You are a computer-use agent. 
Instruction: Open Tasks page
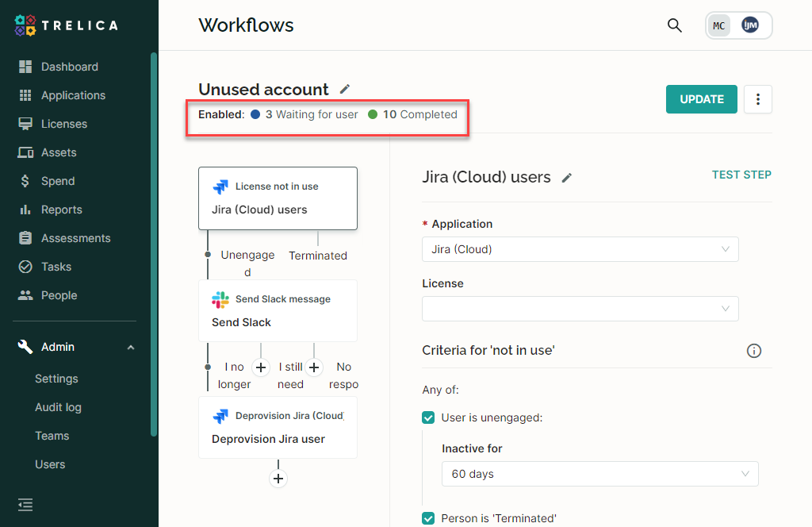pyautogui.click(x=56, y=267)
